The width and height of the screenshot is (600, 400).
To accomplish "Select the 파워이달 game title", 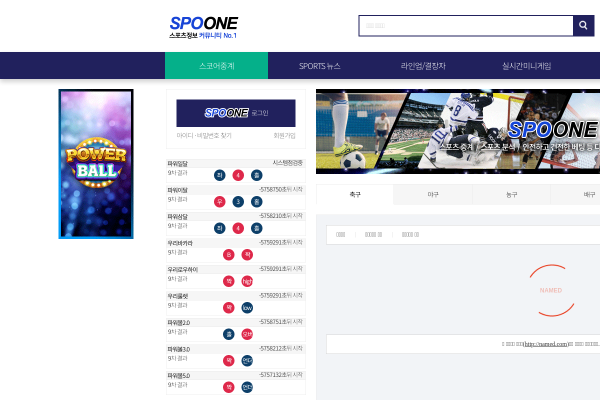I will pos(178,190).
